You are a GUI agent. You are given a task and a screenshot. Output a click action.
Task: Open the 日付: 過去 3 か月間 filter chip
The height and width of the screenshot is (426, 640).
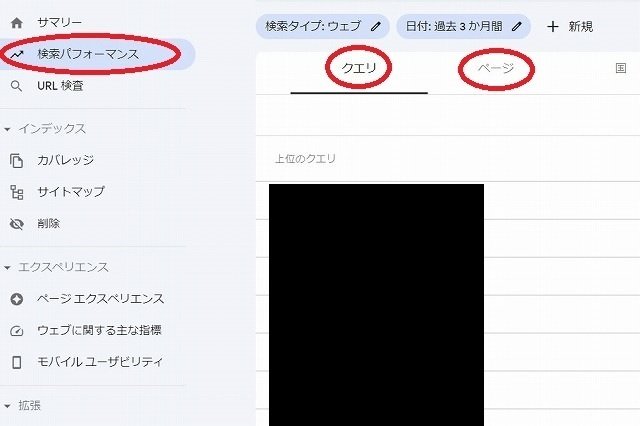tap(464, 27)
